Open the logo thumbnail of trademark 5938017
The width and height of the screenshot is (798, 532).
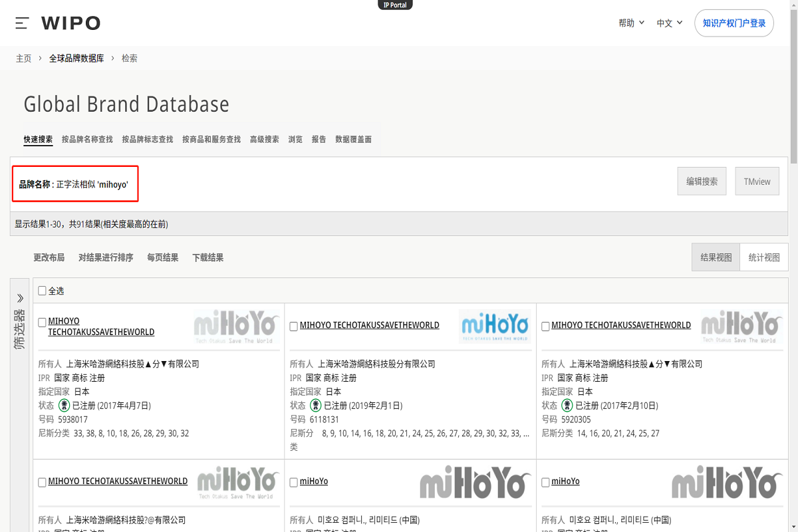click(236, 327)
